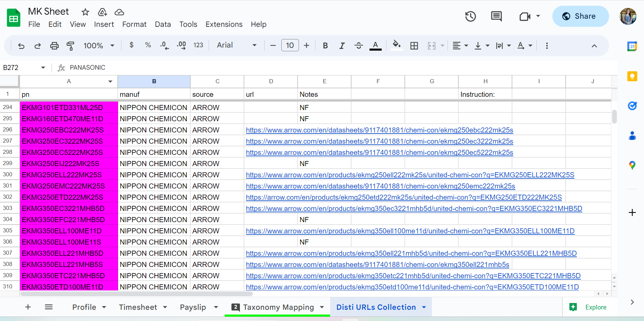Image resolution: width=644 pixels, height=321 pixels.
Task: Open the Data menu
Action: (163, 24)
